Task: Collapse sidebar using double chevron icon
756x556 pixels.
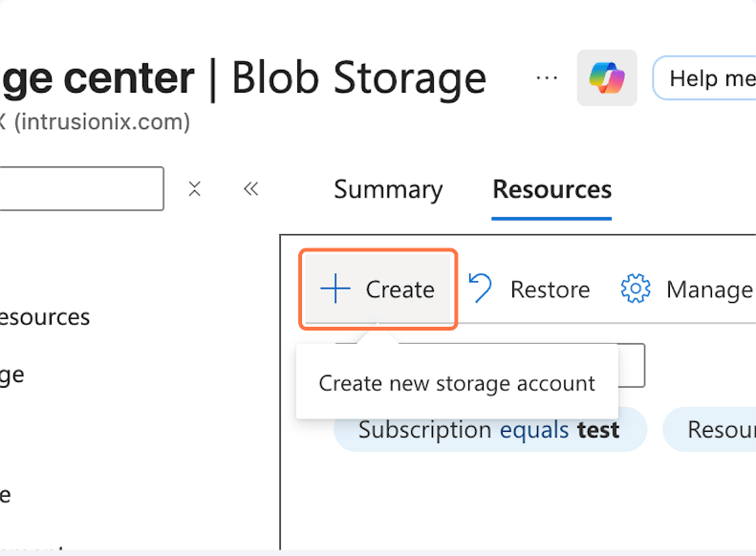Action: [x=251, y=189]
